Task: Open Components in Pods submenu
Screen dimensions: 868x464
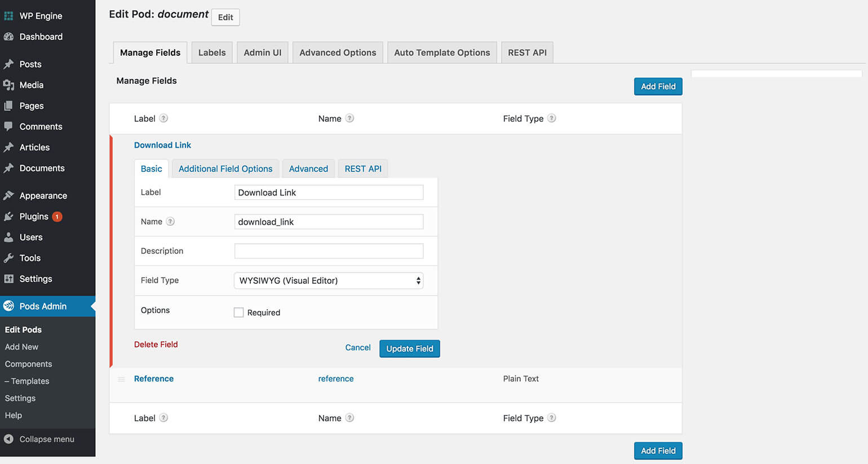Action: tap(28, 364)
